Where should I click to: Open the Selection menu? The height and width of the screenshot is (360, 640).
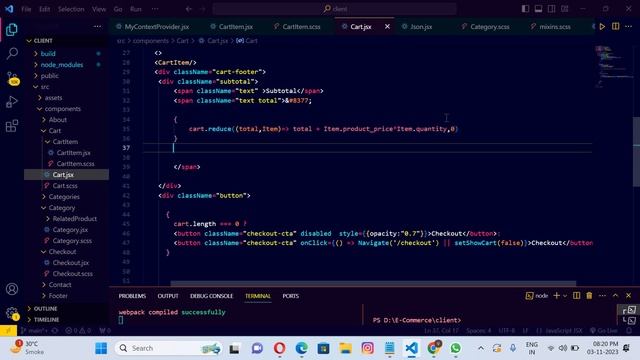pyautogui.click(x=71, y=9)
